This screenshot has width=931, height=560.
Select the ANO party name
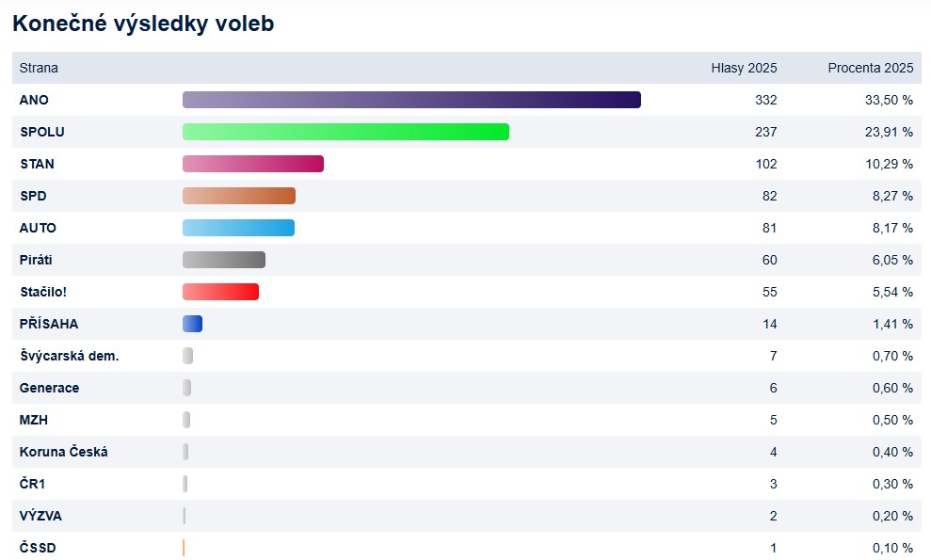(34, 100)
